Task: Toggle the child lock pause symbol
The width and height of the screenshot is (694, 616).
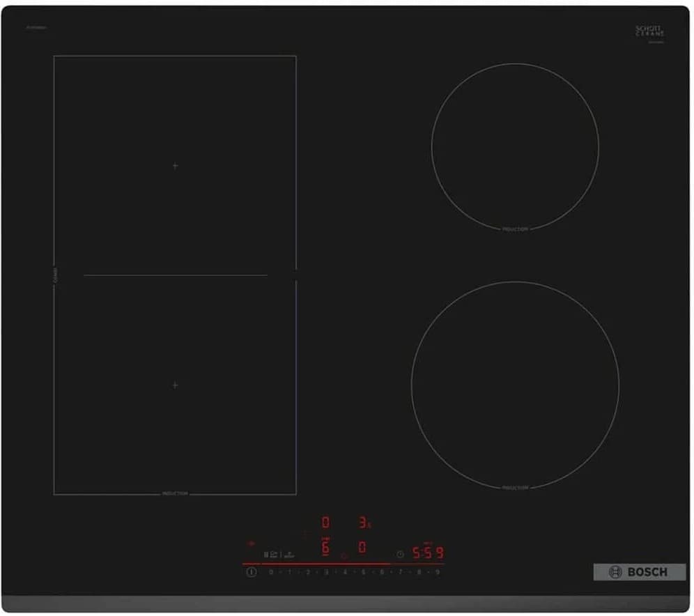Action: 265,555
